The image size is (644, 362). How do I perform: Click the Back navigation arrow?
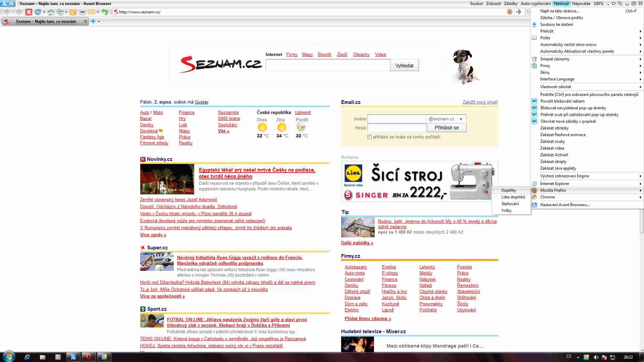pyautogui.click(x=6, y=12)
